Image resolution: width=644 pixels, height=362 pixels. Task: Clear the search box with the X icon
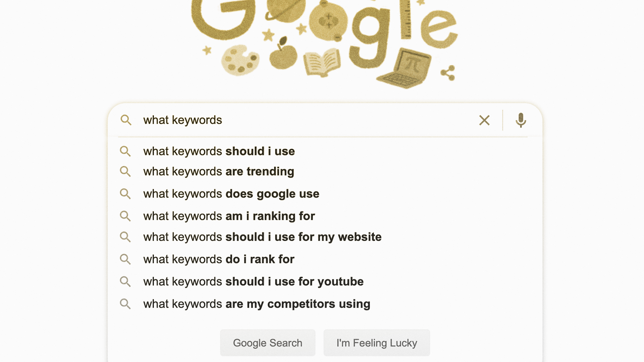coord(484,120)
